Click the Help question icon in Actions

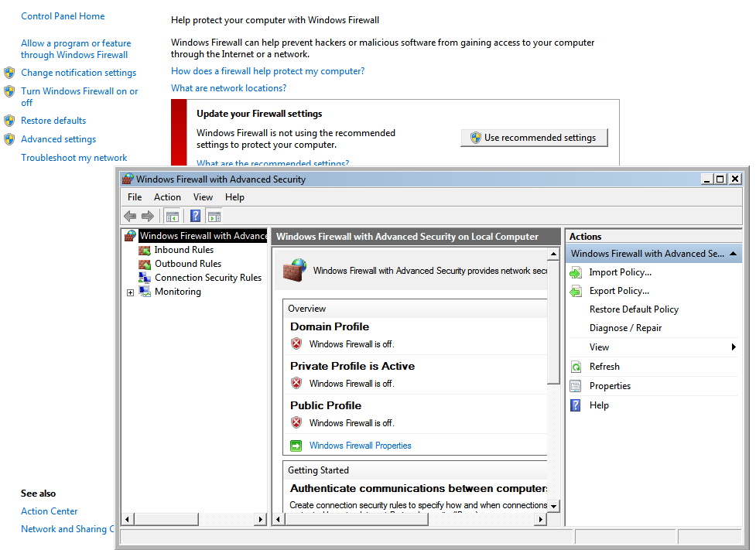tap(576, 405)
